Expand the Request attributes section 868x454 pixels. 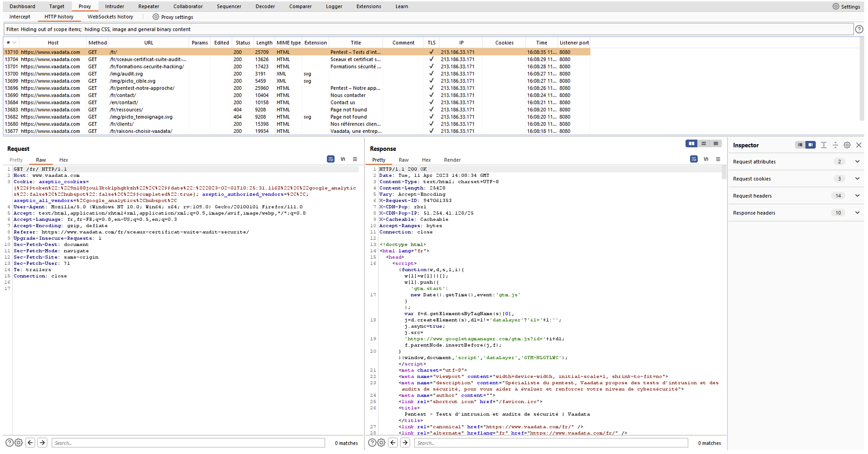coord(857,162)
